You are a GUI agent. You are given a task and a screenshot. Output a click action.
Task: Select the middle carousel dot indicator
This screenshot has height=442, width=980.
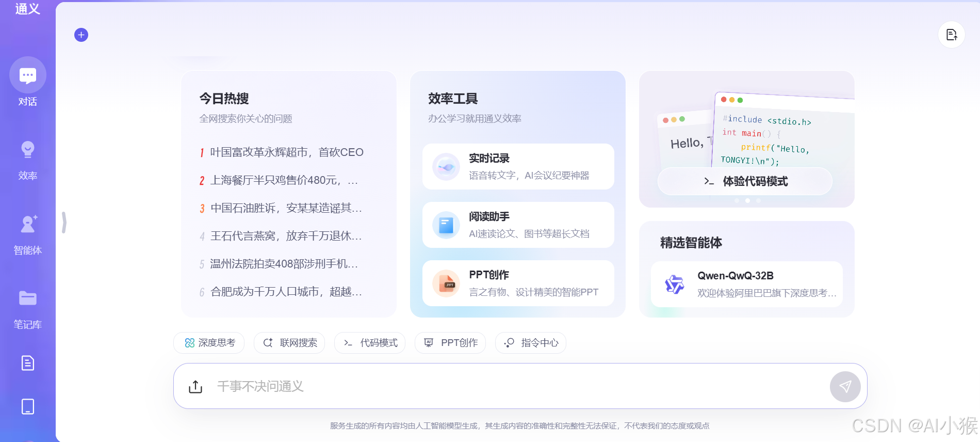point(747,200)
